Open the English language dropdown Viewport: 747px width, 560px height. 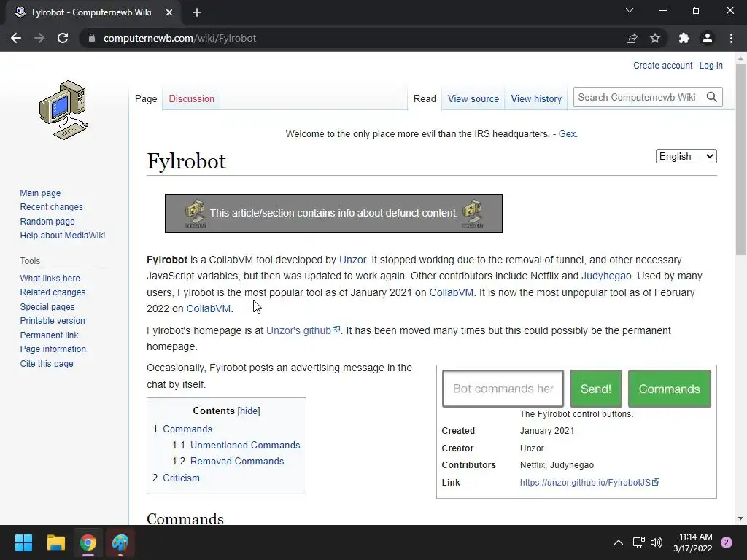click(x=686, y=156)
